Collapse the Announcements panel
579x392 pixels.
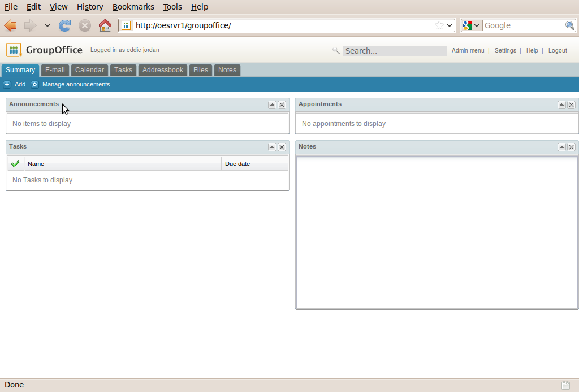272,104
